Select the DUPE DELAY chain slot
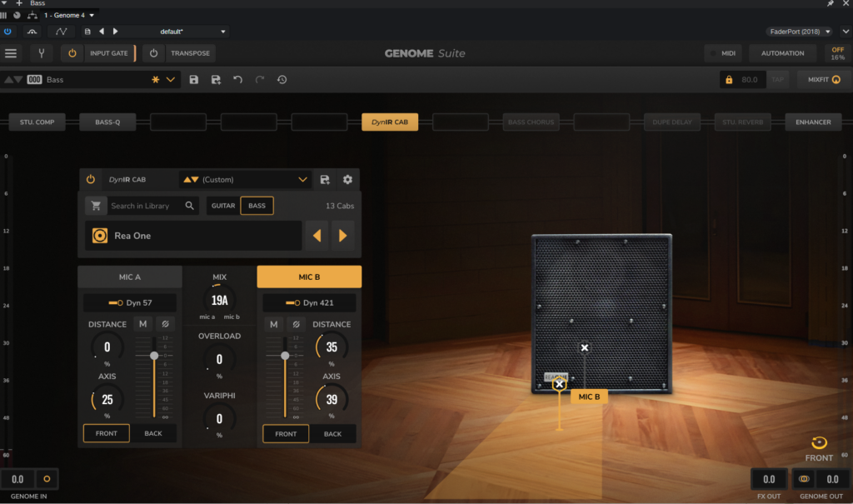The width and height of the screenshot is (853, 504). coord(672,122)
